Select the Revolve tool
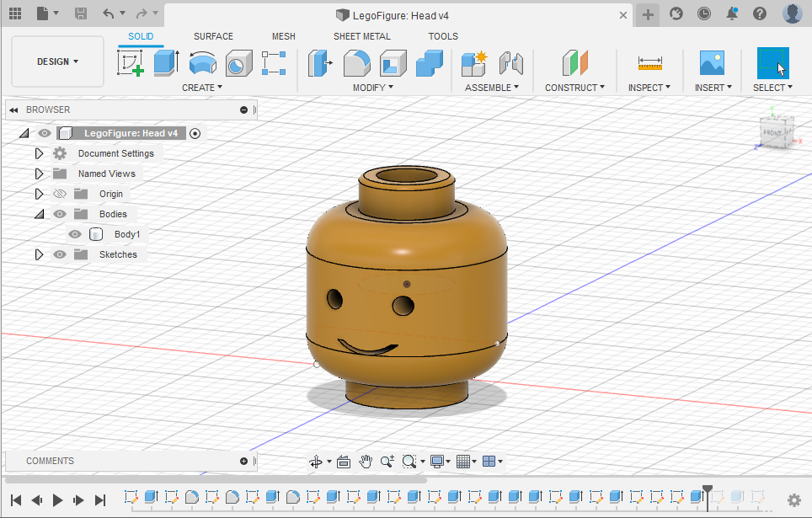 202,63
